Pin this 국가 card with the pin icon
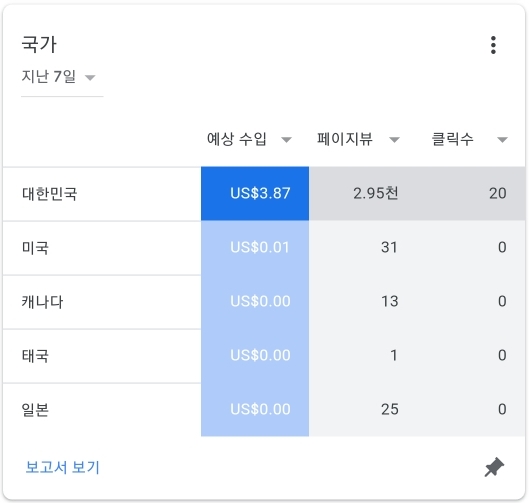This screenshot has height=503, width=529. click(494, 467)
